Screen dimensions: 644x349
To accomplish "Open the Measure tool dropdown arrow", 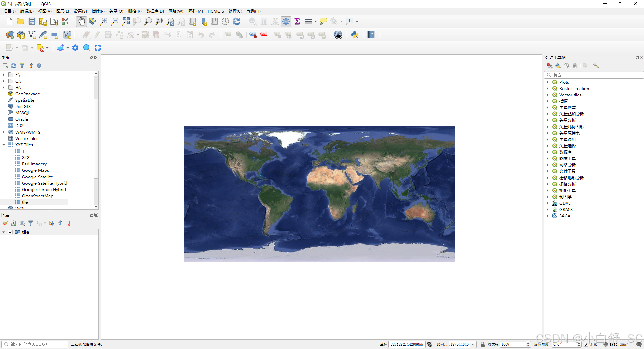I will [316, 22].
